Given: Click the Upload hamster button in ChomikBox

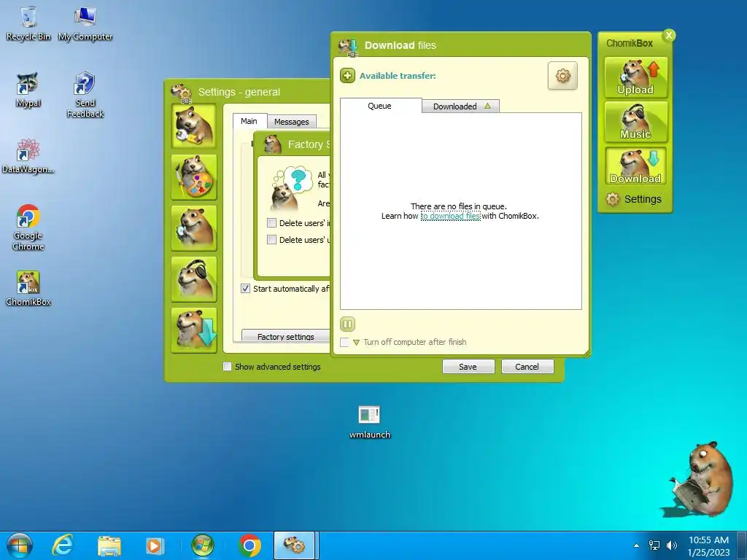Looking at the screenshot, I should (x=635, y=77).
